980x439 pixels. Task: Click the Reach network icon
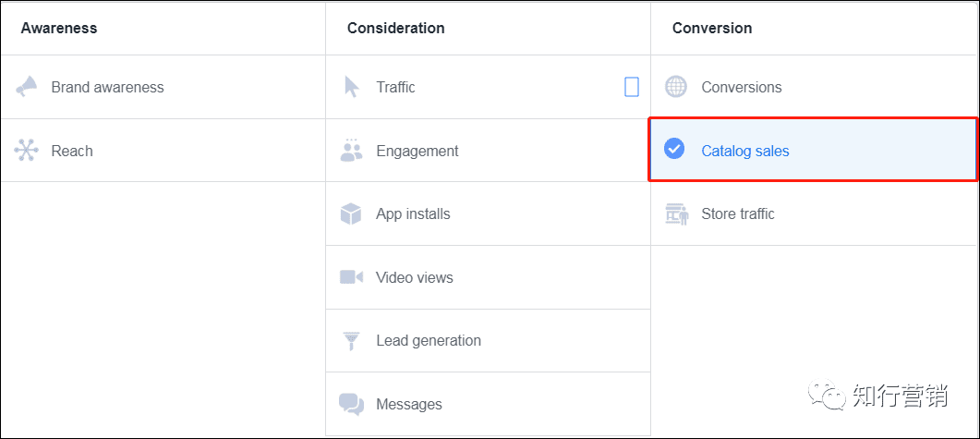[27, 151]
